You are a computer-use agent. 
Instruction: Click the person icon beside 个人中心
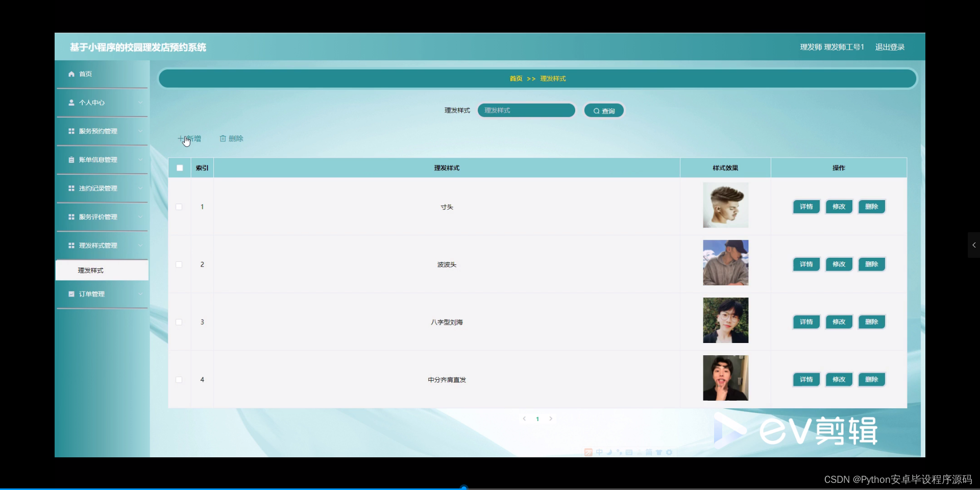point(71,103)
